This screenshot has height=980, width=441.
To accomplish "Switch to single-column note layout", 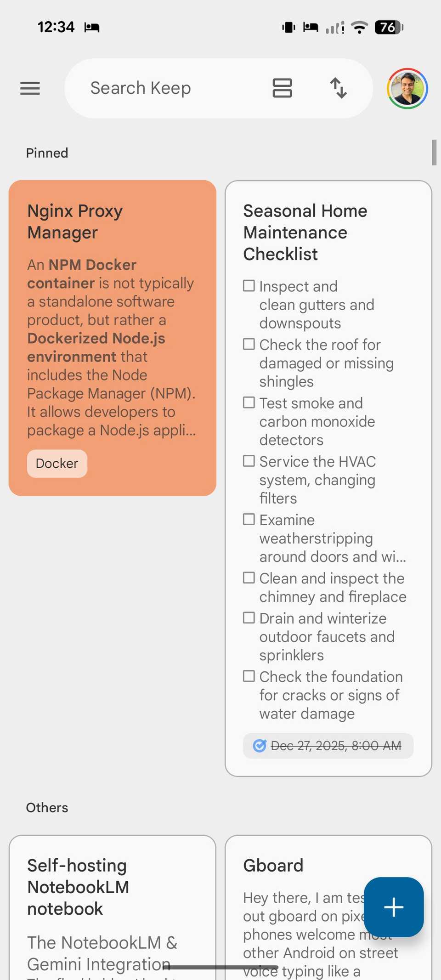I will (282, 88).
